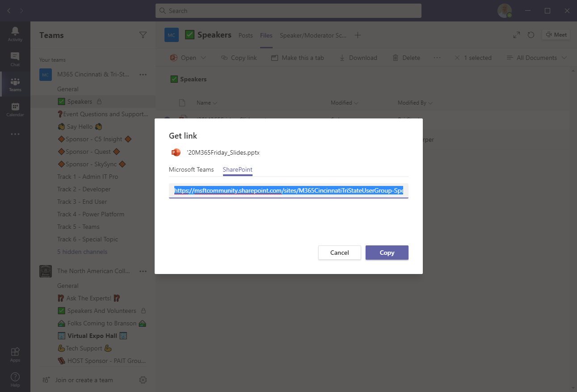
Task: Show the 5 hidden channels
Action: (x=82, y=252)
